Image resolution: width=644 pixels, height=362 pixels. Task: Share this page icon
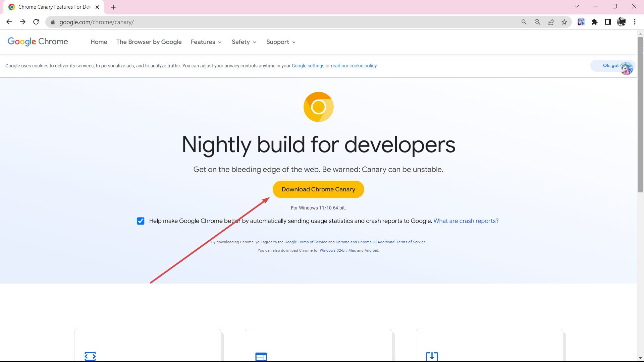click(x=551, y=22)
